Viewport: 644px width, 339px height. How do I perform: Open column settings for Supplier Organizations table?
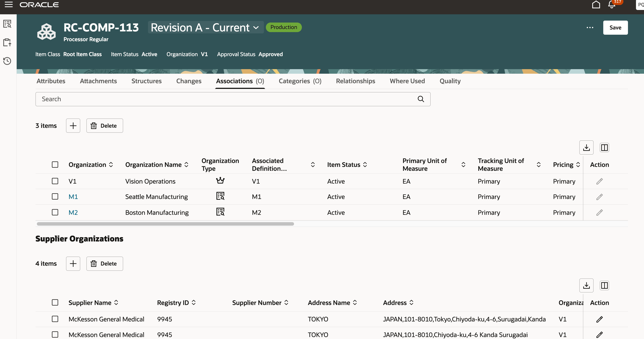tap(604, 285)
